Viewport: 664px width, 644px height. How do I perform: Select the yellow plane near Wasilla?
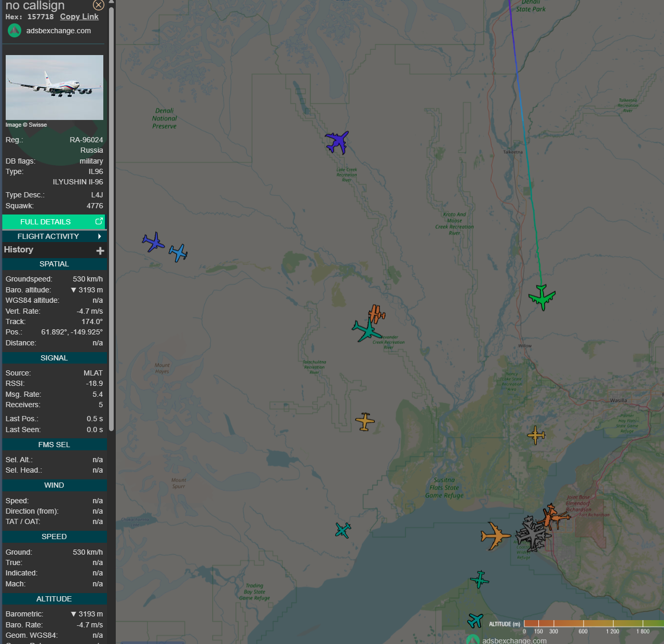pyautogui.click(x=536, y=435)
